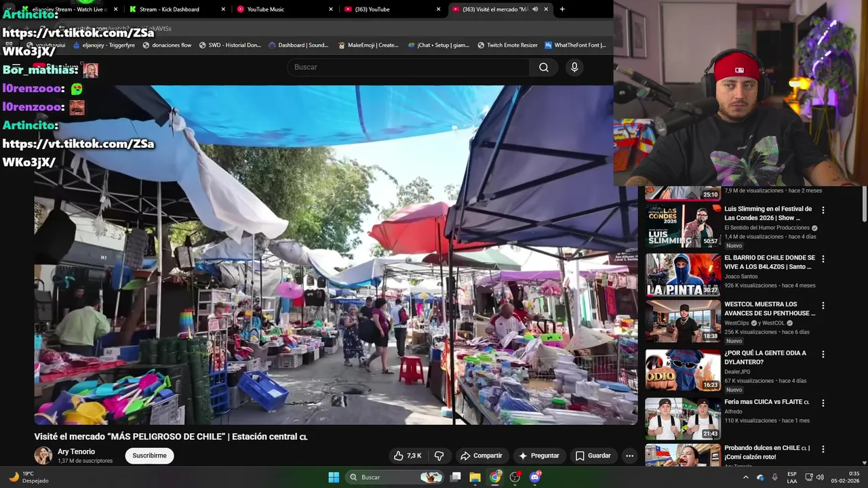Open the Windows Start menu
The width and height of the screenshot is (868, 488).
(x=334, y=477)
